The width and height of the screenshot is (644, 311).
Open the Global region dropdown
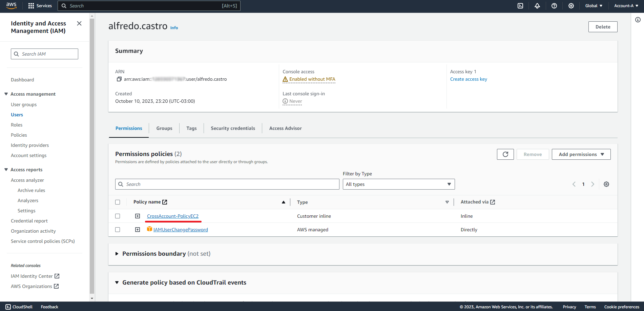594,6
